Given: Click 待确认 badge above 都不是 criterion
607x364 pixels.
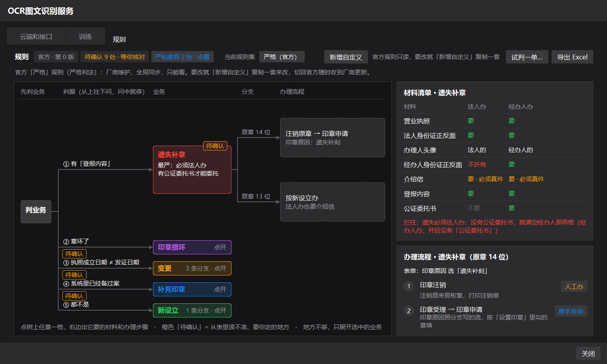Looking at the screenshot, I should coord(74,296).
